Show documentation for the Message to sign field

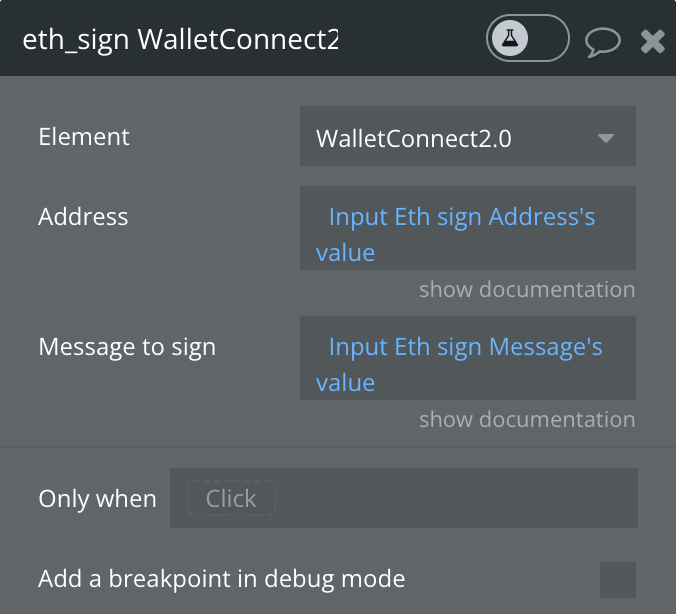pos(527,419)
